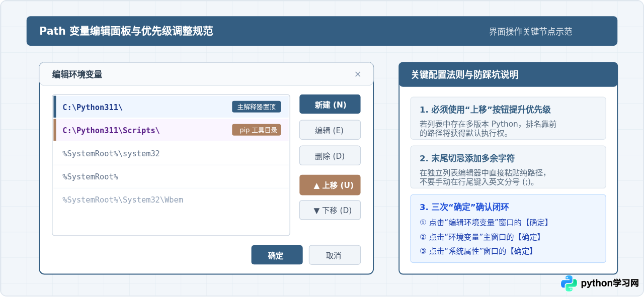Viewport: 644px width, 297px height.
Task: Click heading 2. 末尾切忌添加多余字符
Action: click(467, 158)
